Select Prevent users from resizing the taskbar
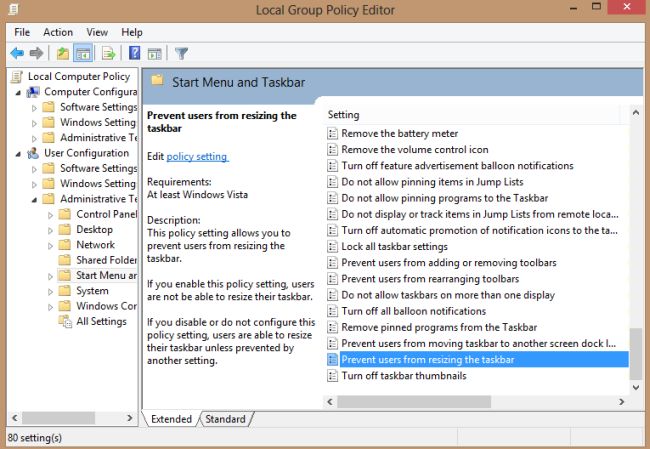The width and height of the screenshot is (650, 449). 478,359
